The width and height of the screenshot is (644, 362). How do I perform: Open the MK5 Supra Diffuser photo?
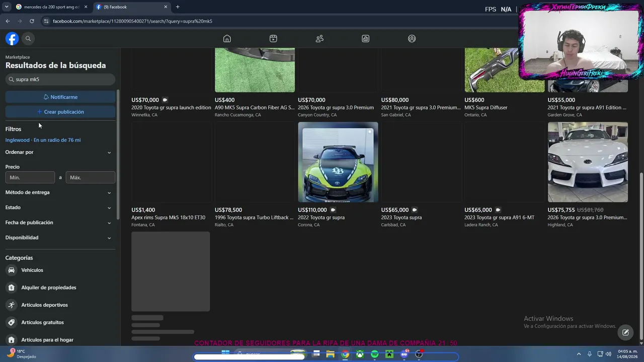[505, 70]
